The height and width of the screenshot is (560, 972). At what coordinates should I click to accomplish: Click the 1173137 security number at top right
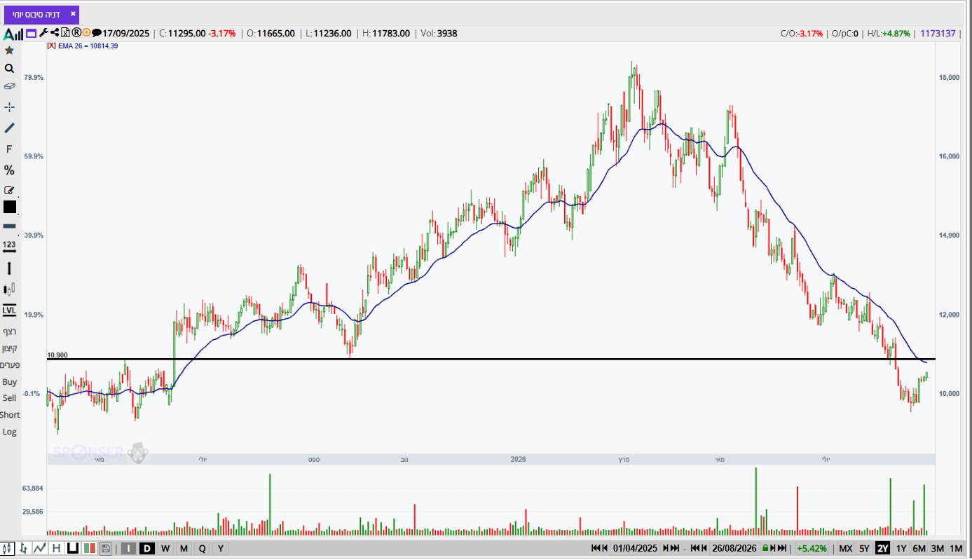coord(938,33)
